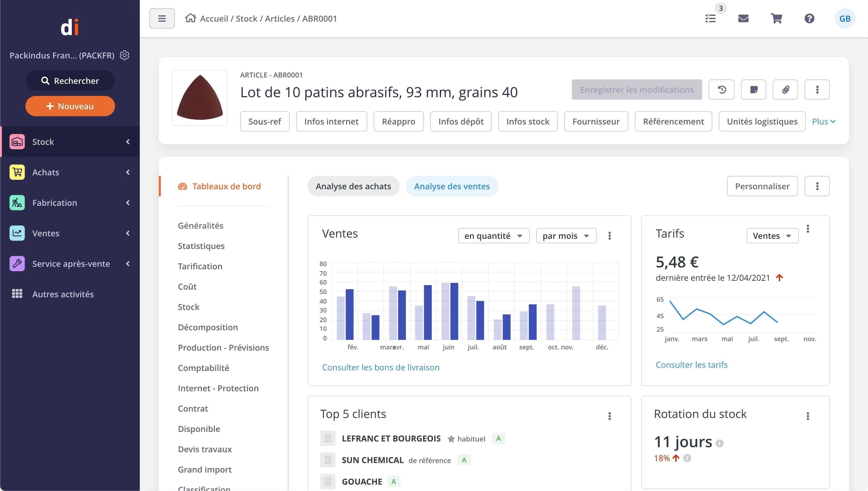The image size is (868, 491).
Task: Toggle the hamburger sidebar menu button
Action: point(162,19)
